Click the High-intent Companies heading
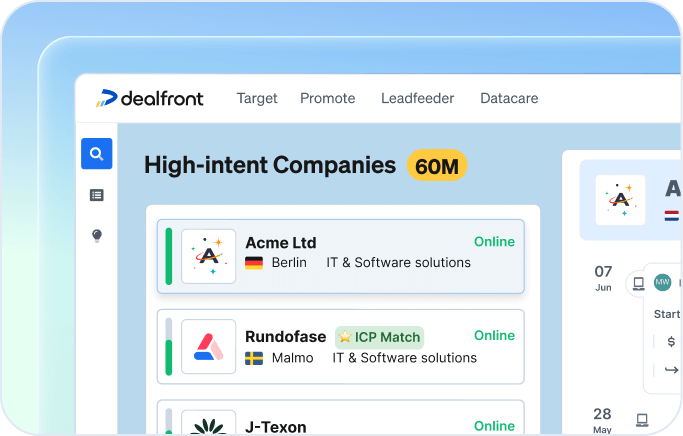 pos(270,166)
